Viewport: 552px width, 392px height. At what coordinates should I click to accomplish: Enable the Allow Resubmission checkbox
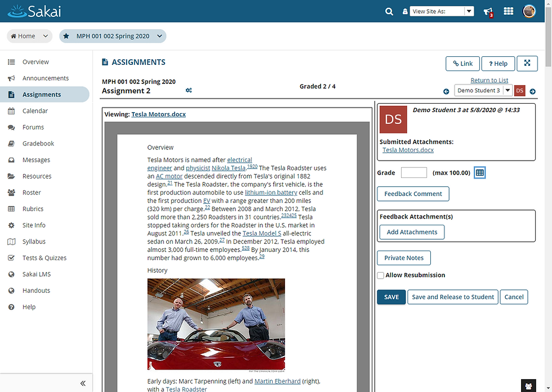[381, 275]
